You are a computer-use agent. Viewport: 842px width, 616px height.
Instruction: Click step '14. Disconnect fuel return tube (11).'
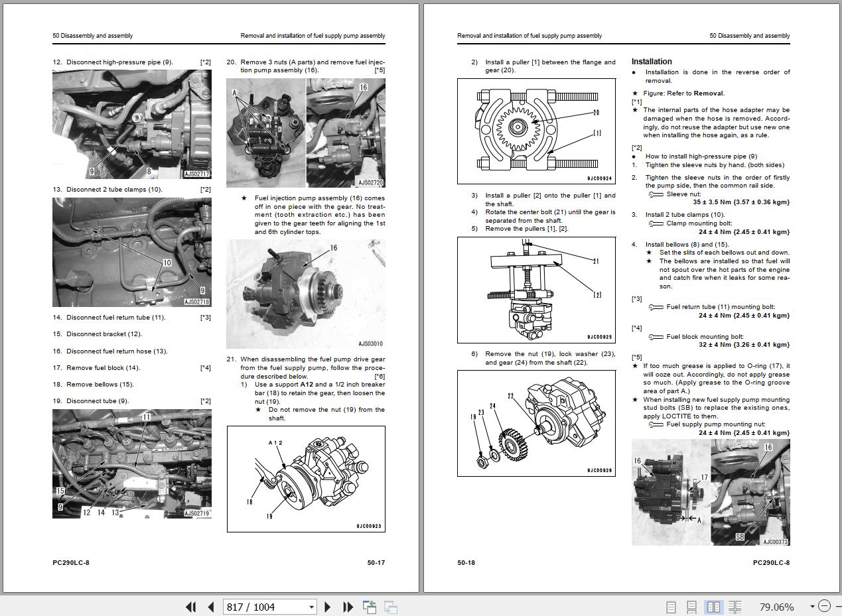(109, 318)
